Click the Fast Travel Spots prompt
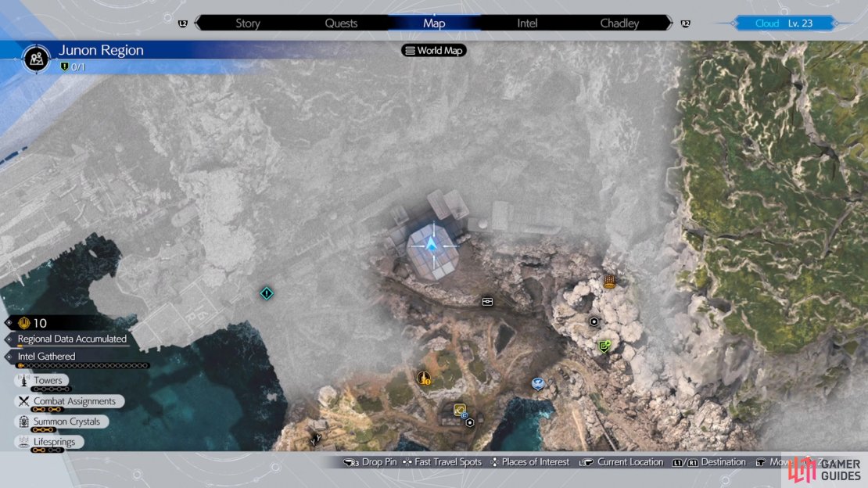 coord(443,462)
